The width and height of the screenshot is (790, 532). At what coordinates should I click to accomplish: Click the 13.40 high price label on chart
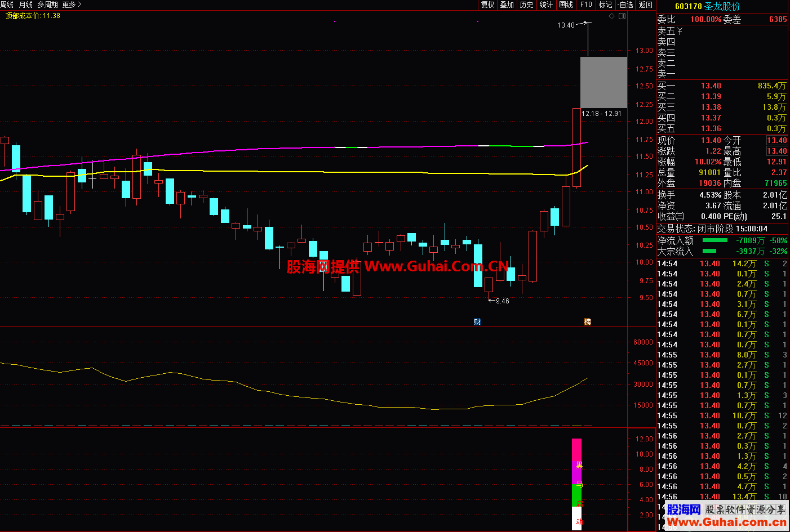click(x=566, y=25)
